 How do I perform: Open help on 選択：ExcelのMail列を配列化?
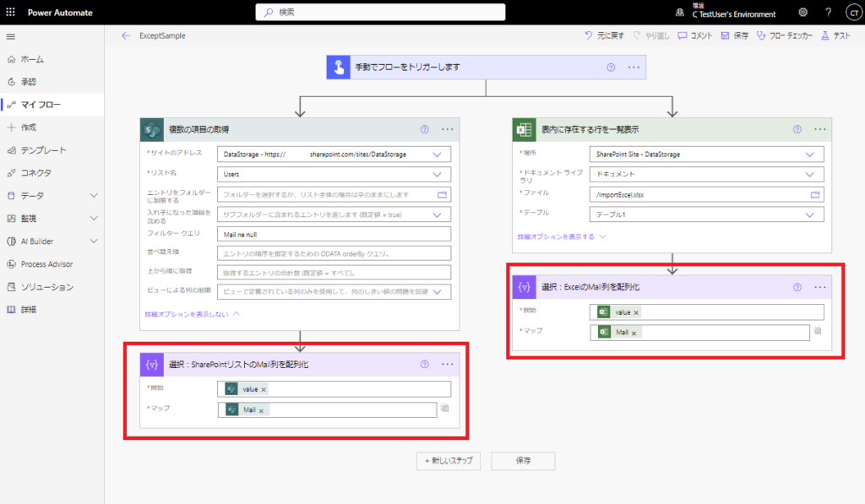[797, 287]
